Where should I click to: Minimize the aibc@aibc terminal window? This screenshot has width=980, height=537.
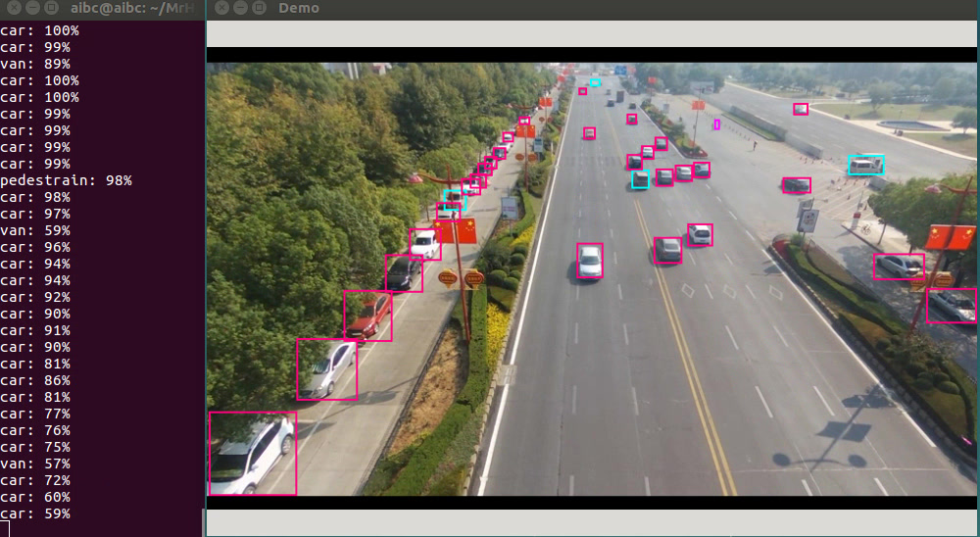(32, 8)
